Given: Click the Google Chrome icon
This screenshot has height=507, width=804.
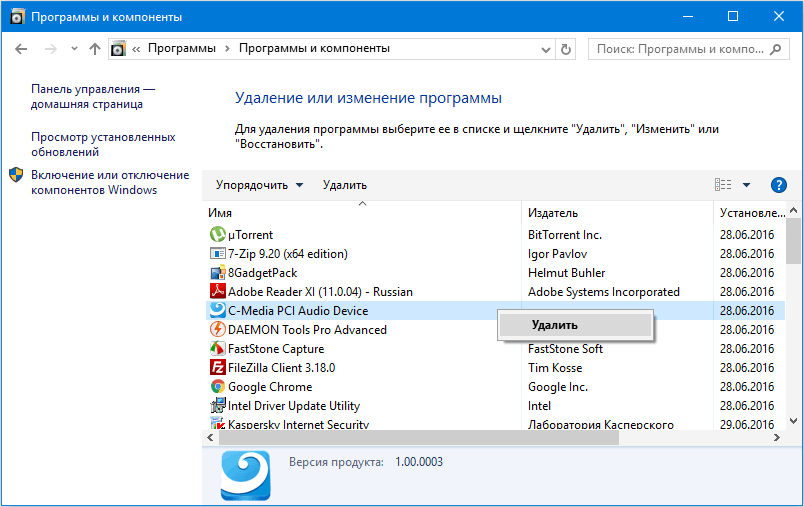Looking at the screenshot, I should (218, 387).
